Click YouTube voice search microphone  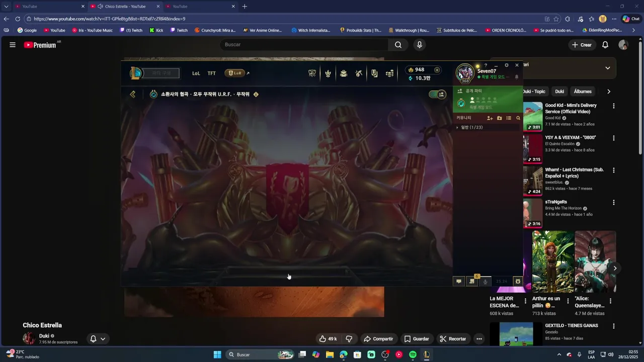tap(420, 45)
